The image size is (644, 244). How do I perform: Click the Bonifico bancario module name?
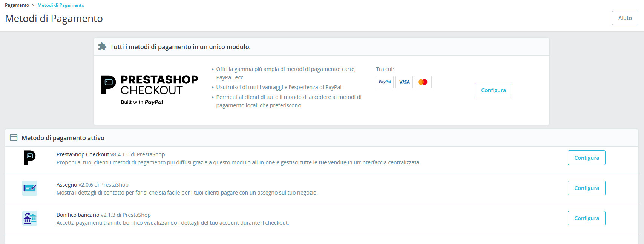(78, 215)
